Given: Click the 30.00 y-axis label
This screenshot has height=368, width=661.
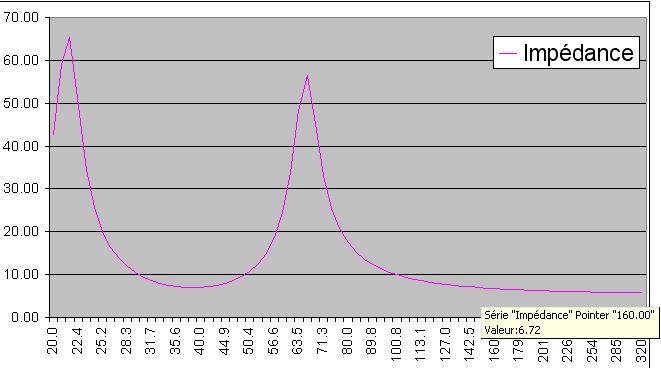Looking at the screenshot, I should click(21, 188).
